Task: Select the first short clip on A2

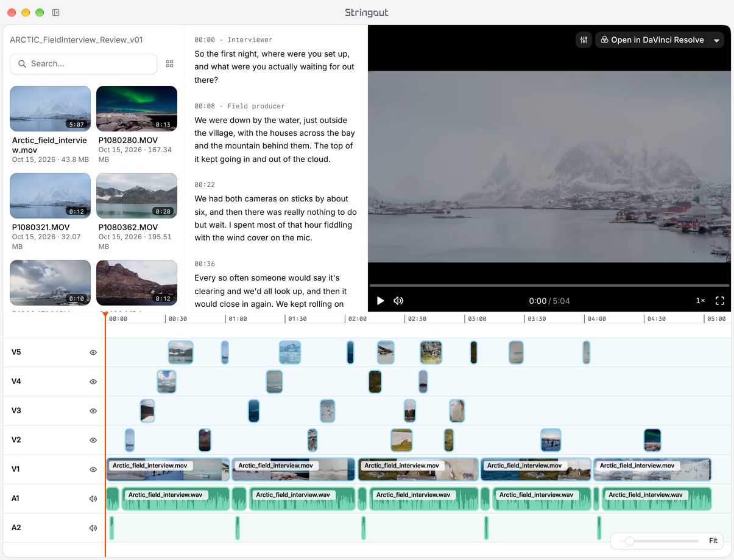Action: [112, 528]
